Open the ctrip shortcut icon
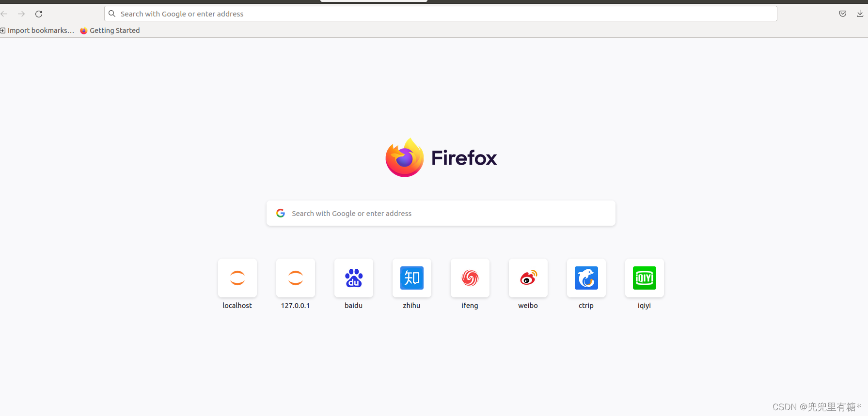This screenshot has height=416, width=868. [586, 278]
